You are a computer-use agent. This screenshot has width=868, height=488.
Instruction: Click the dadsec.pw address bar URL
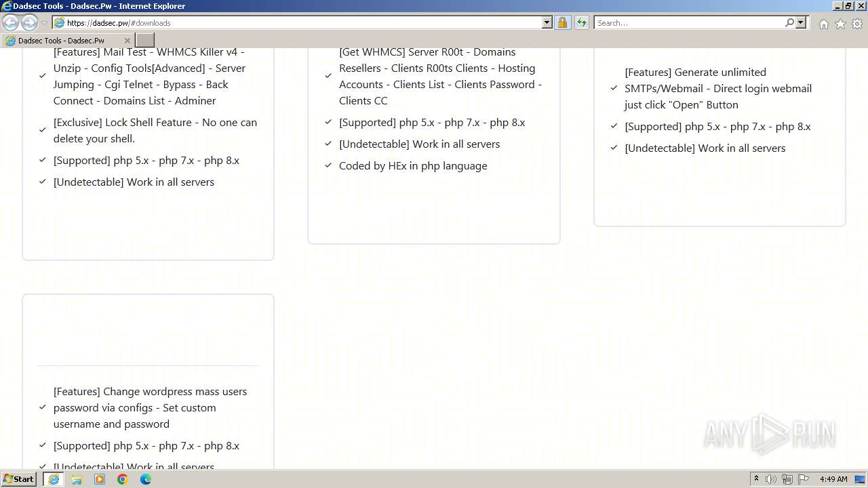click(119, 23)
